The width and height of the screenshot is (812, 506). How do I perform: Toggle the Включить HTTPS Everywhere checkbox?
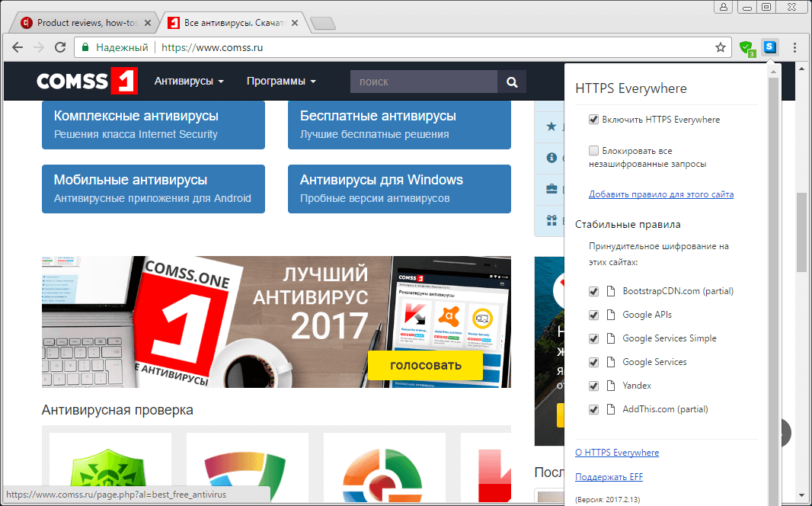coord(594,120)
